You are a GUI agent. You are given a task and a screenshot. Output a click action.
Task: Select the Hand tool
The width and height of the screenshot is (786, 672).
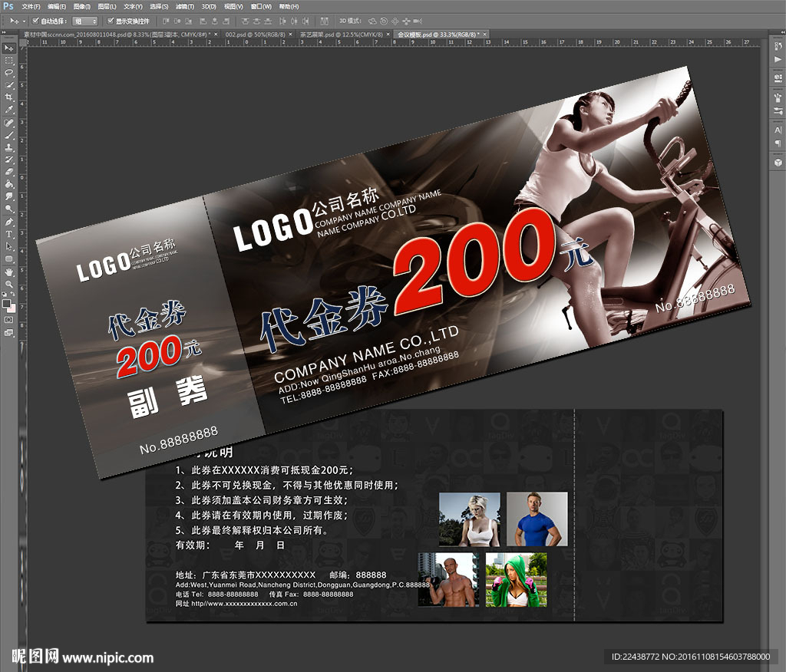[x=9, y=272]
